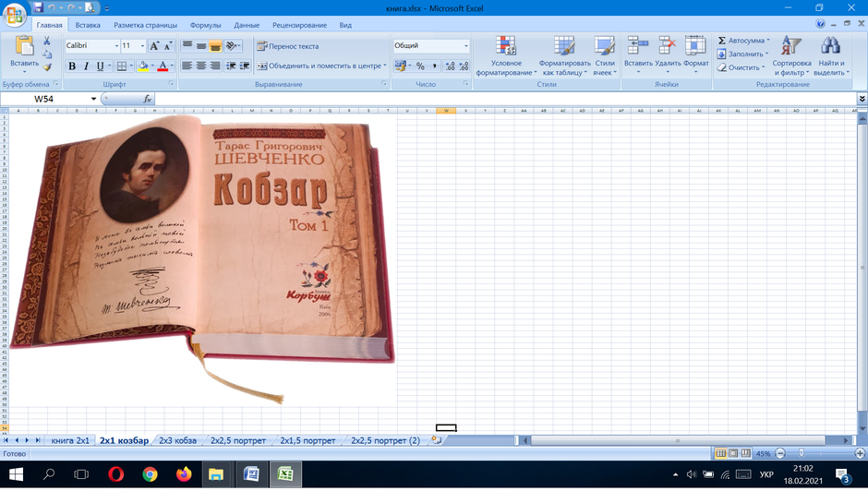868x491 pixels.
Task: Open the Формулы ribbon tab
Action: (205, 25)
